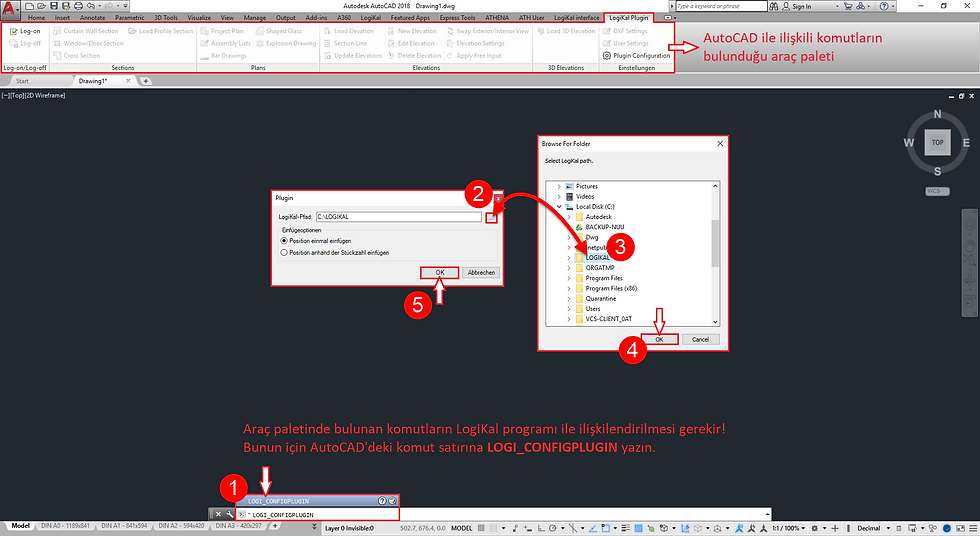980x536 pixels.
Task: Click the TOP face of the ViewCube
Action: (938, 142)
